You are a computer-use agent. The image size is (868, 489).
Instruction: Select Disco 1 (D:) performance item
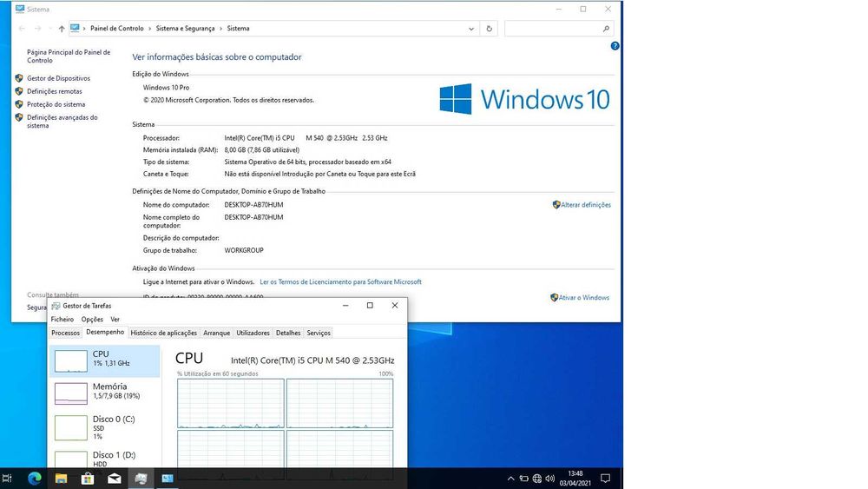[105, 459]
